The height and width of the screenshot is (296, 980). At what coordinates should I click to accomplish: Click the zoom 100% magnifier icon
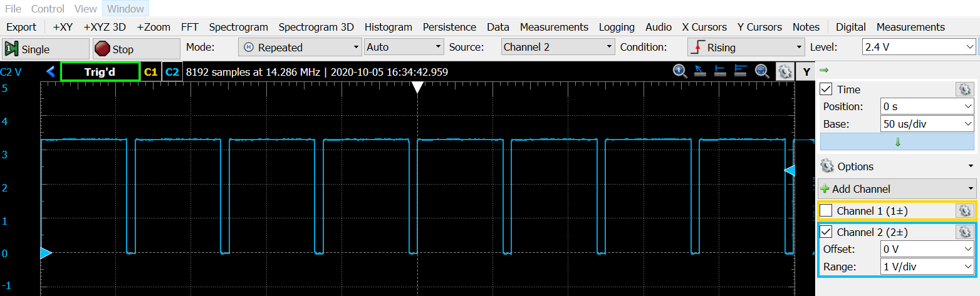[680, 71]
